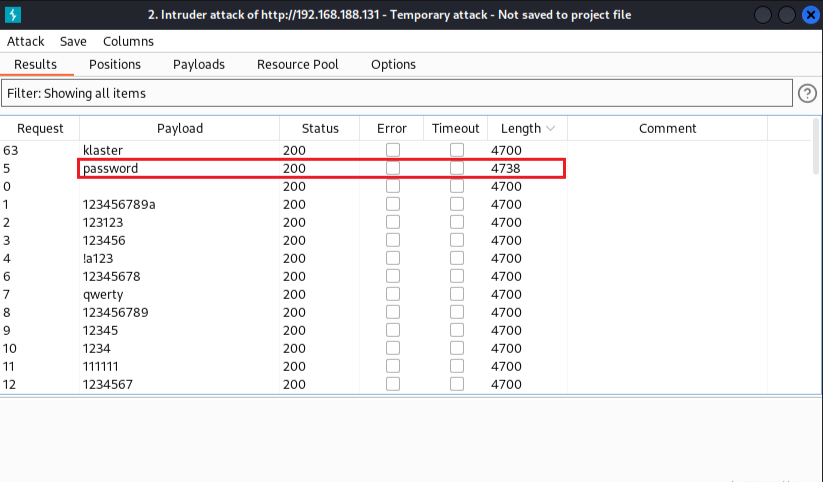Toggle the Length column sort arrow

coord(551,129)
